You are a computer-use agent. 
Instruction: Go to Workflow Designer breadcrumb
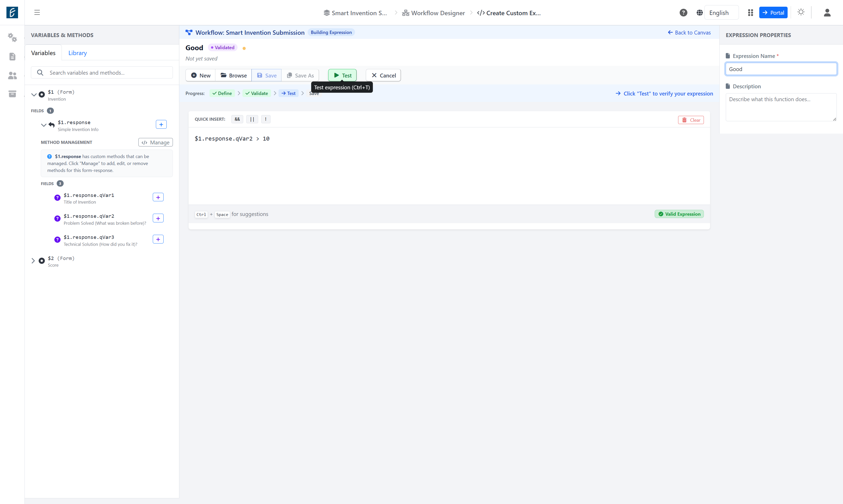[x=433, y=13]
